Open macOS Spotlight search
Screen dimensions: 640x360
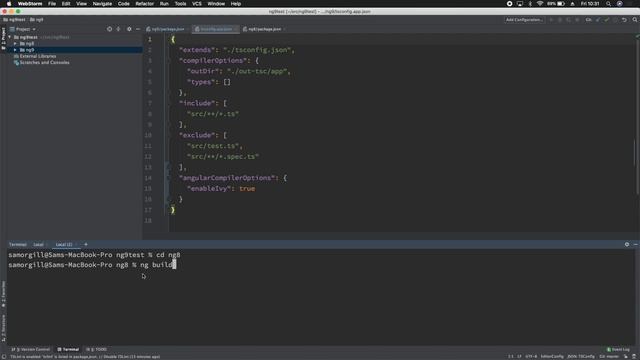tap(608, 4)
